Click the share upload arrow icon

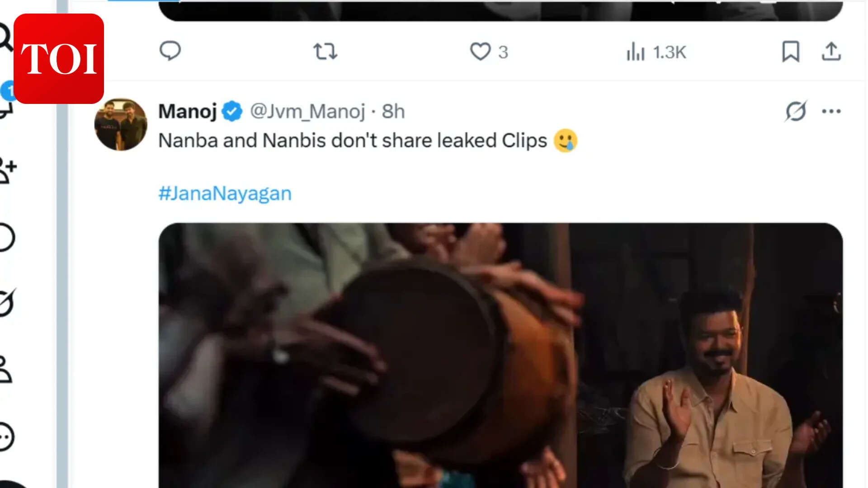[x=831, y=52]
